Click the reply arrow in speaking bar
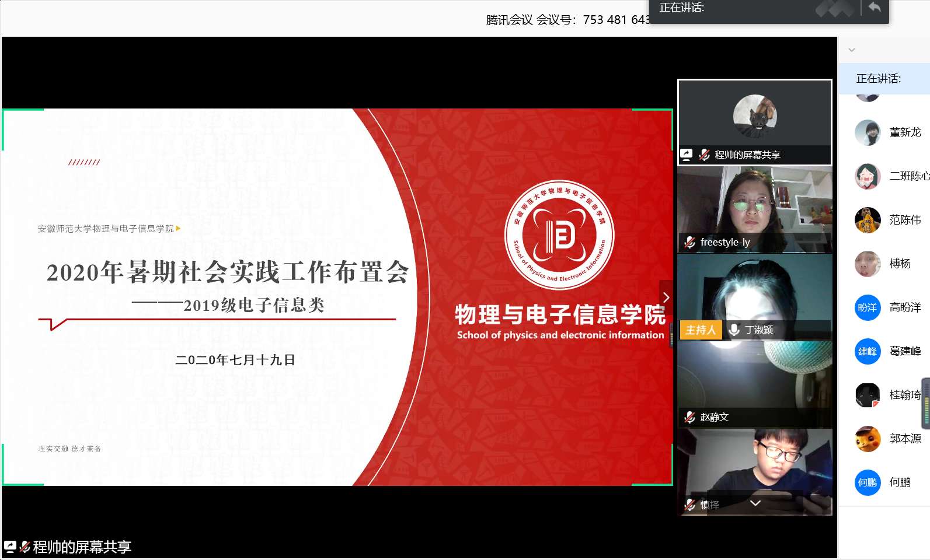930x560 pixels. pyautogui.click(x=875, y=8)
